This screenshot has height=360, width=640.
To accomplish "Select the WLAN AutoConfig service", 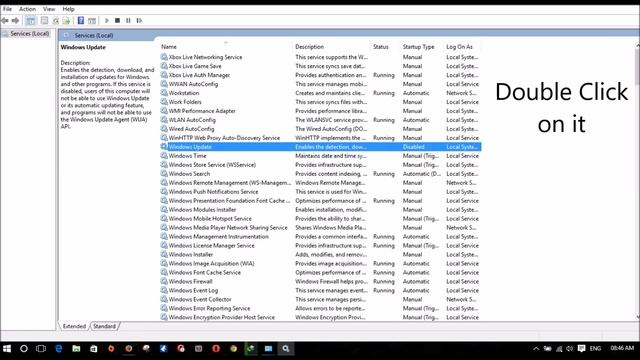I will coord(320,120).
